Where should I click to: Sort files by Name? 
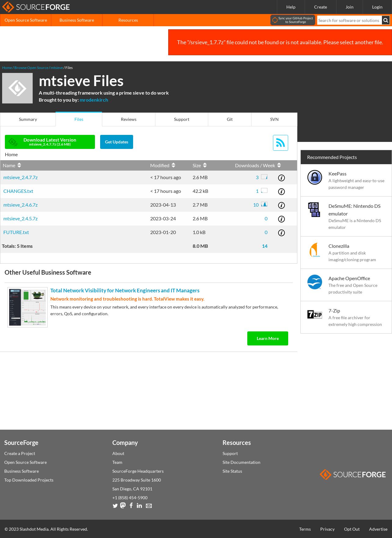point(12,165)
